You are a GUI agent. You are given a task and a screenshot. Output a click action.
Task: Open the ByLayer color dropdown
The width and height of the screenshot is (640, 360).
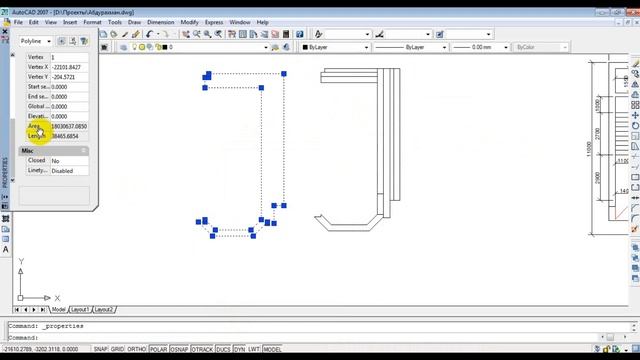tap(366, 47)
